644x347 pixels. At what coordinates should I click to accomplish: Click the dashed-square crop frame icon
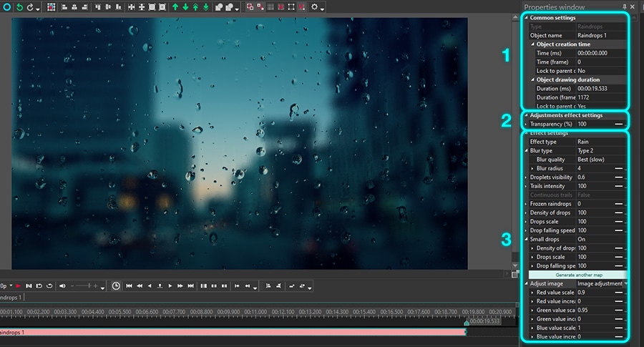click(291, 7)
